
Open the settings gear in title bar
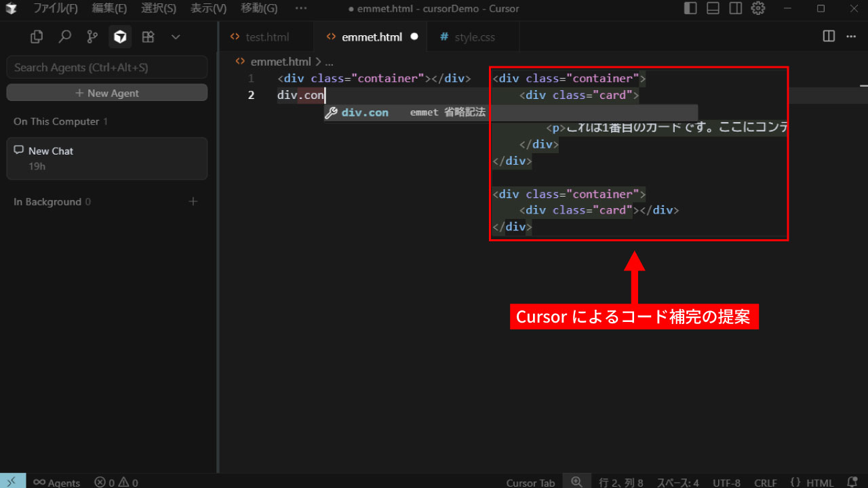point(758,9)
